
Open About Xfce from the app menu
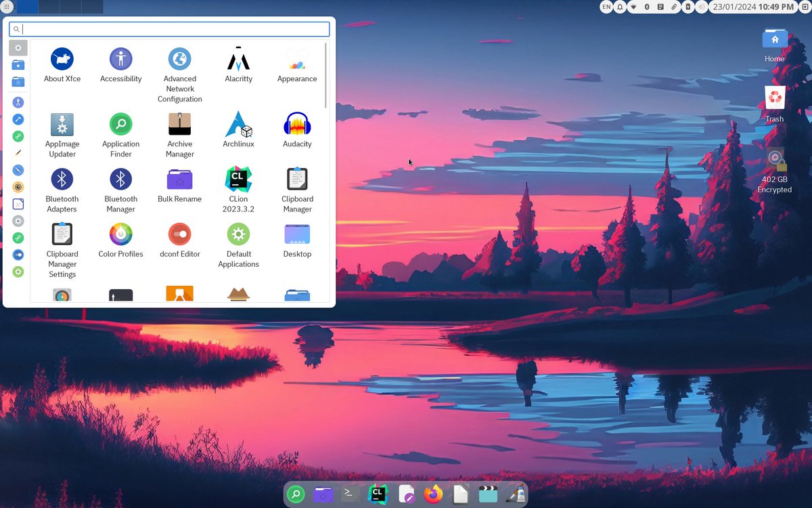[x=62, y=66]
